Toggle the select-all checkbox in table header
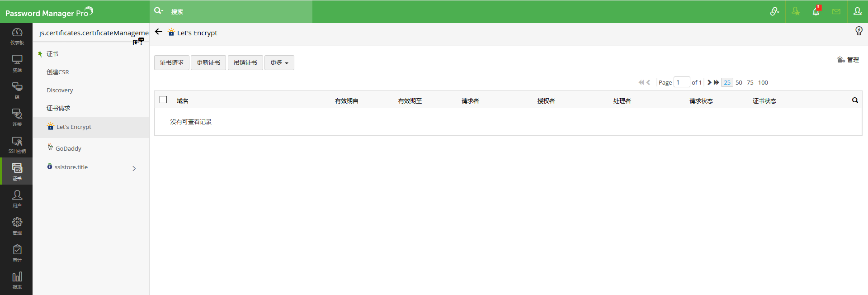The height and width of the screenshot is (295, 868). [163, 100]
